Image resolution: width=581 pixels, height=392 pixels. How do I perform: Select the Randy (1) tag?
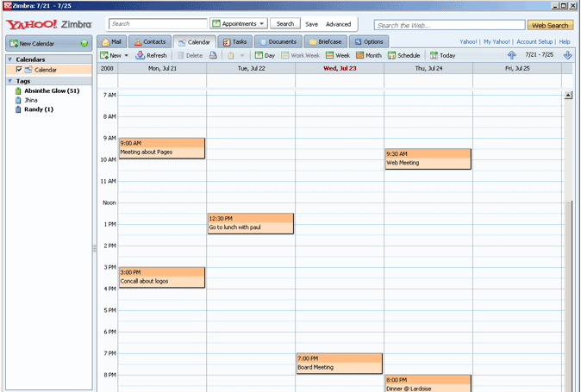point(39,109)
